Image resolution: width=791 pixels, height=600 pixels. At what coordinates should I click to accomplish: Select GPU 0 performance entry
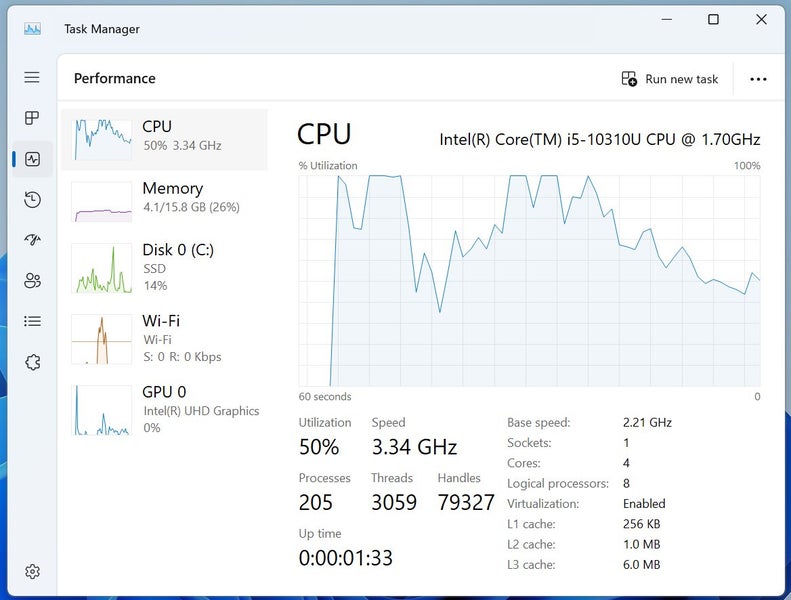point(165,409)
